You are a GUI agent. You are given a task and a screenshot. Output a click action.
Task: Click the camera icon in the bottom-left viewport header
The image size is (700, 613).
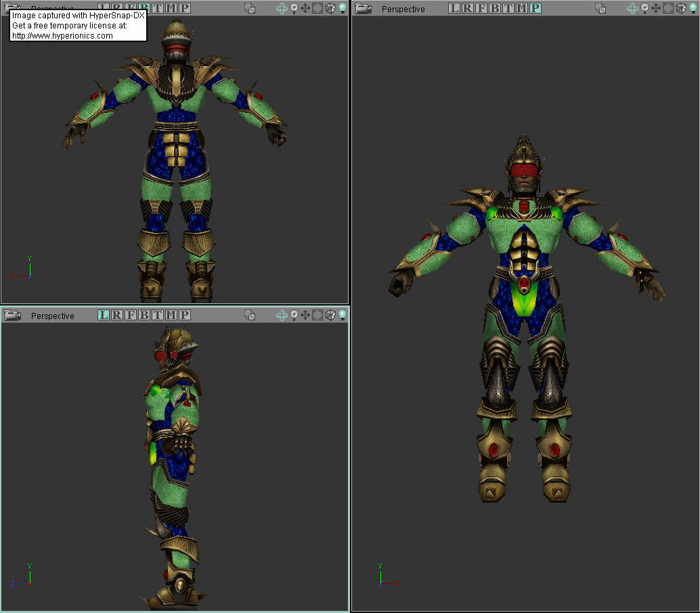point(11,315)
